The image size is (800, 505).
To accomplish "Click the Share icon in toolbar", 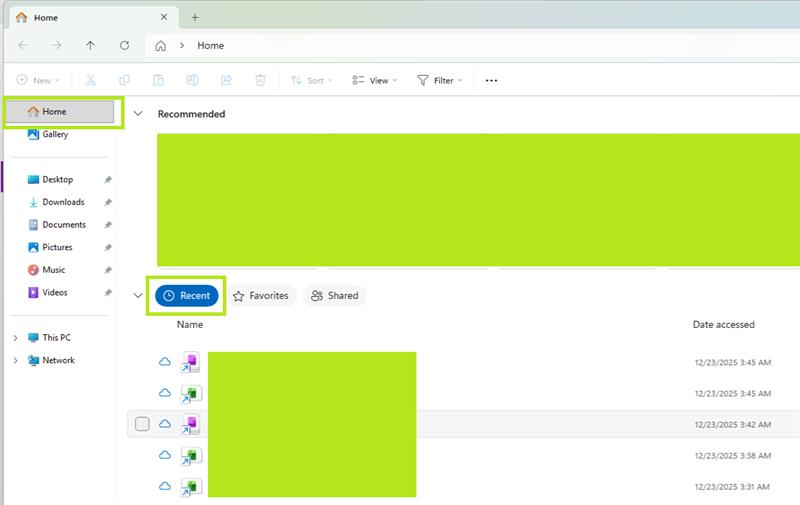I will tap(226, 80).
